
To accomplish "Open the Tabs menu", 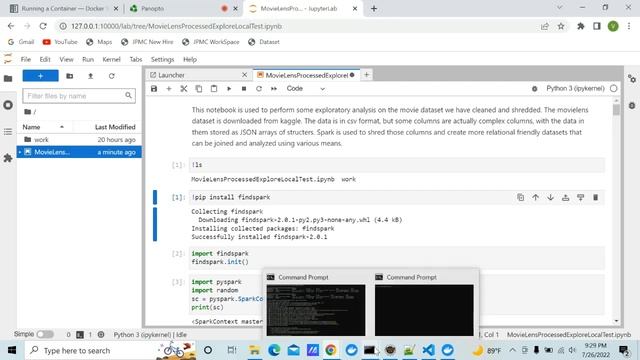I will pos(136,60).
